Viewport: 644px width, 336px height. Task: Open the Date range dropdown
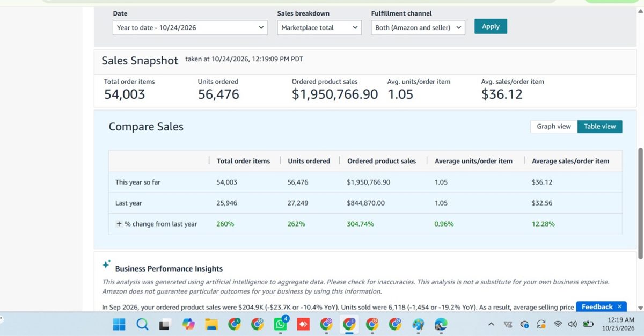190,27
